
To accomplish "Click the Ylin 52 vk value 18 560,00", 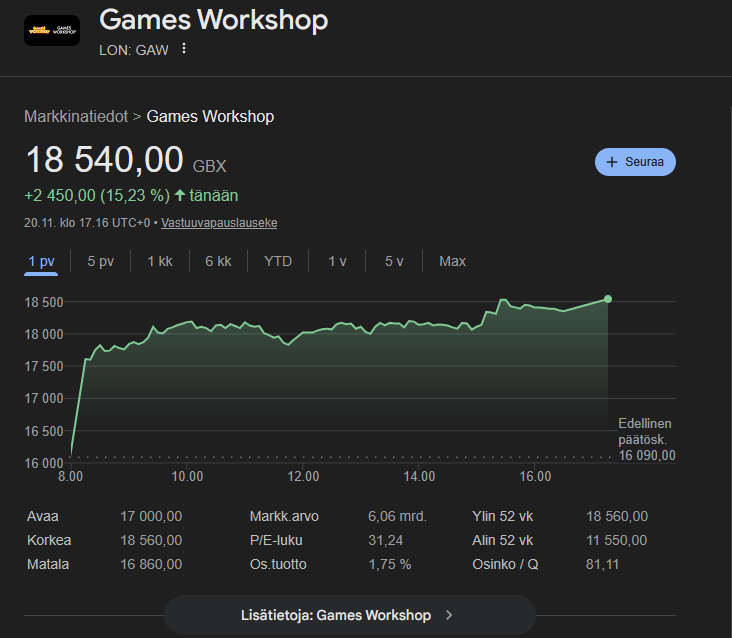I will [617, 516].
